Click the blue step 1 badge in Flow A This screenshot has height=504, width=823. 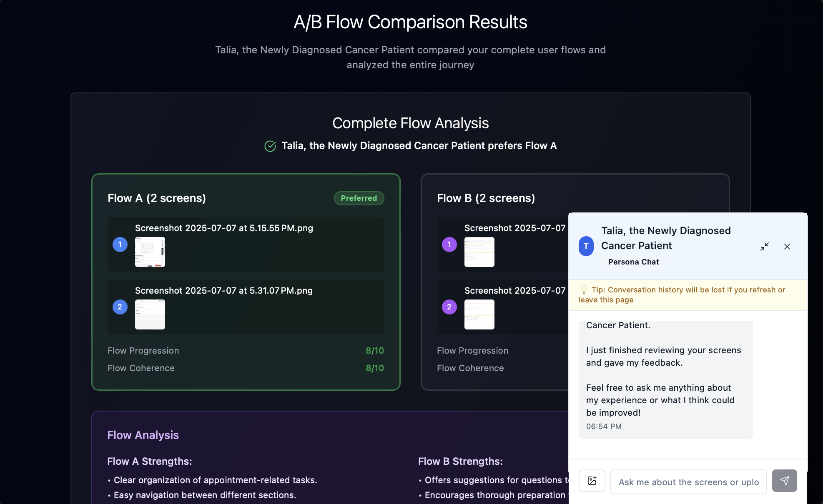pos(120,245)
